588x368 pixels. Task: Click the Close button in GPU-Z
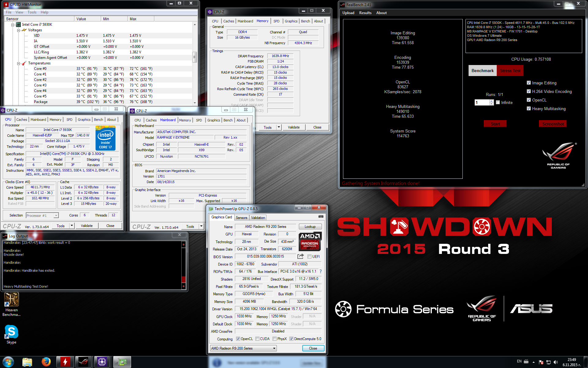313,348
